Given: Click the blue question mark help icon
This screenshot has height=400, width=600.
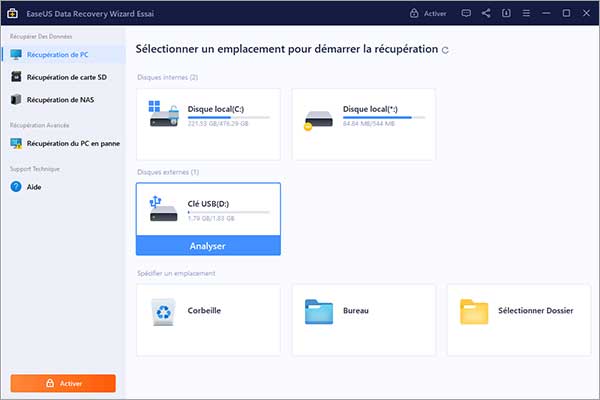Looking at the screenshot, I should [x=16, y=187].
